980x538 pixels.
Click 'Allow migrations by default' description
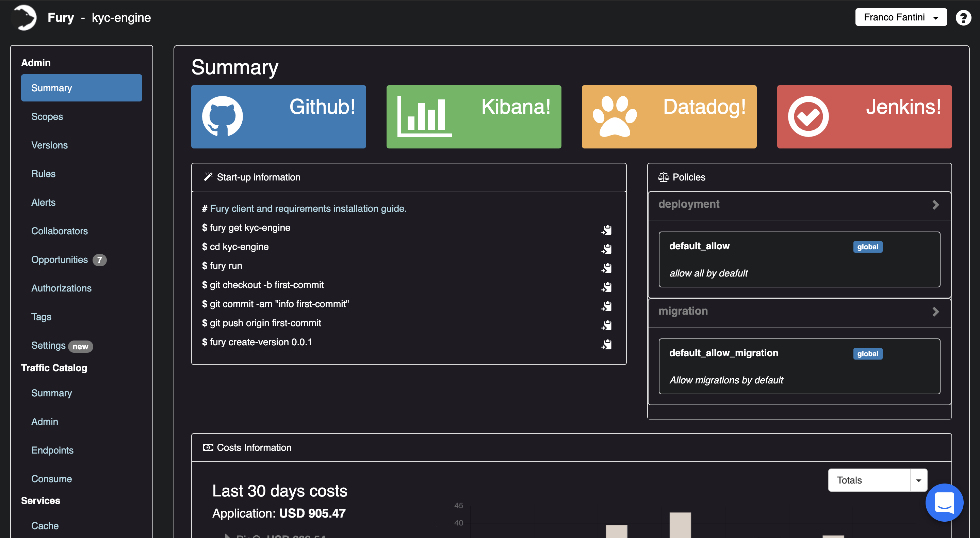726,380
